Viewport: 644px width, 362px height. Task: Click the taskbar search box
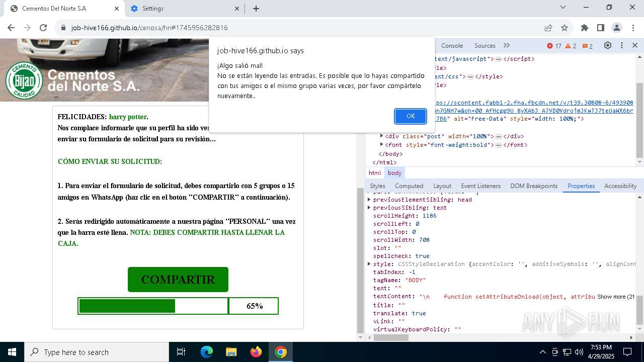(97, 352)
